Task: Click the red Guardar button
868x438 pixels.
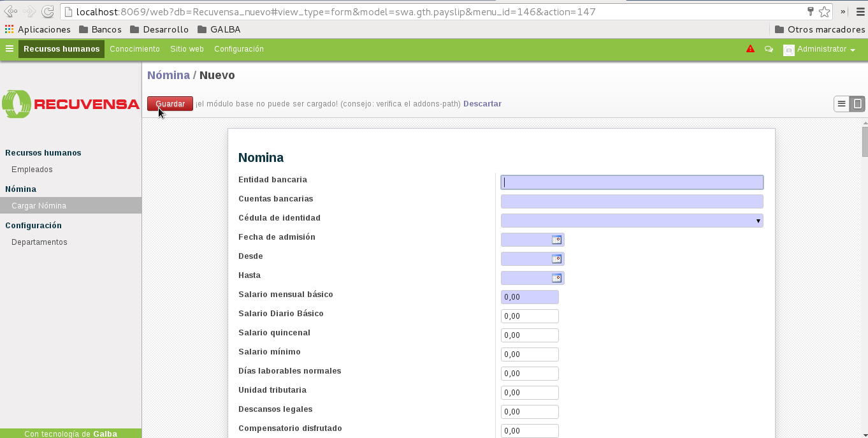Action: pos(170,104)
